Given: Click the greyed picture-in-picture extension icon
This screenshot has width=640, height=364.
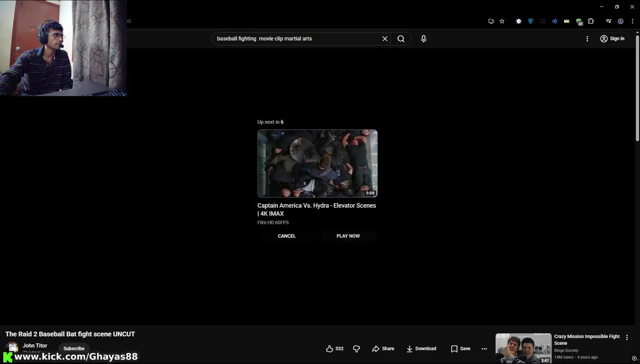Looking at the screenshot, I should click(x=542, y=21).
